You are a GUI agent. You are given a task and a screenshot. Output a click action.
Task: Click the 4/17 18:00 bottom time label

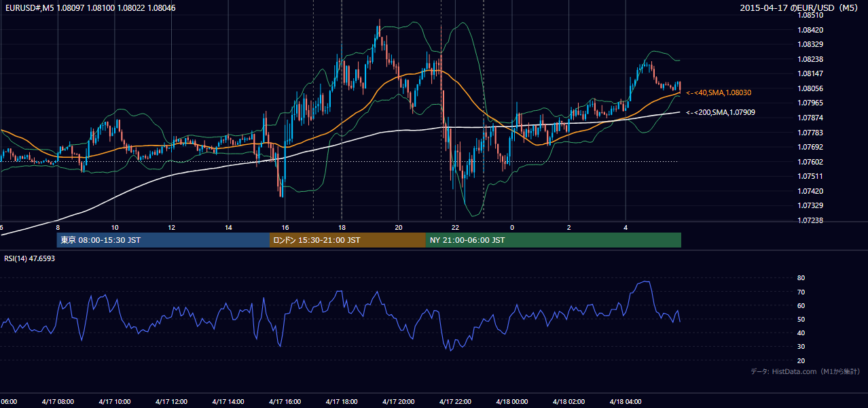(342, 402)
